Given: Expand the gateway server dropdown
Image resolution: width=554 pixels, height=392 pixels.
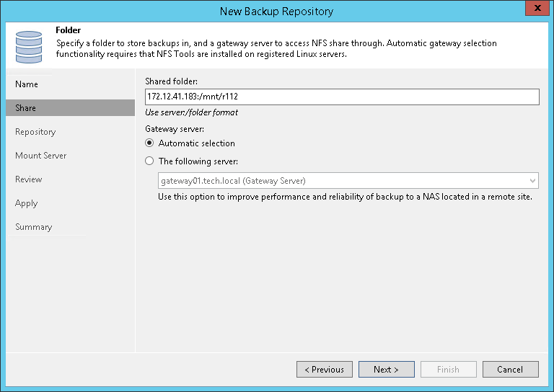Looking at the screenshot, I should pyautogui.click(x=532, y=181).
